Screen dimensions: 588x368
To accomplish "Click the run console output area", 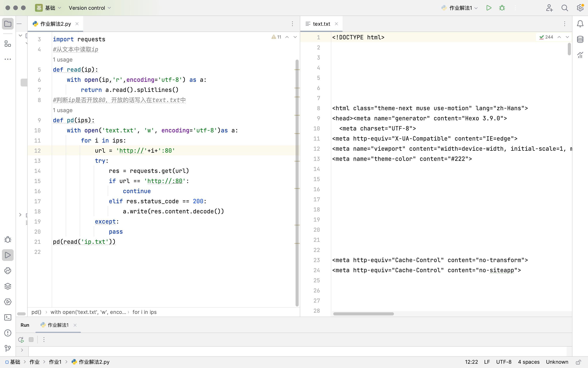I will click(297, 351).
